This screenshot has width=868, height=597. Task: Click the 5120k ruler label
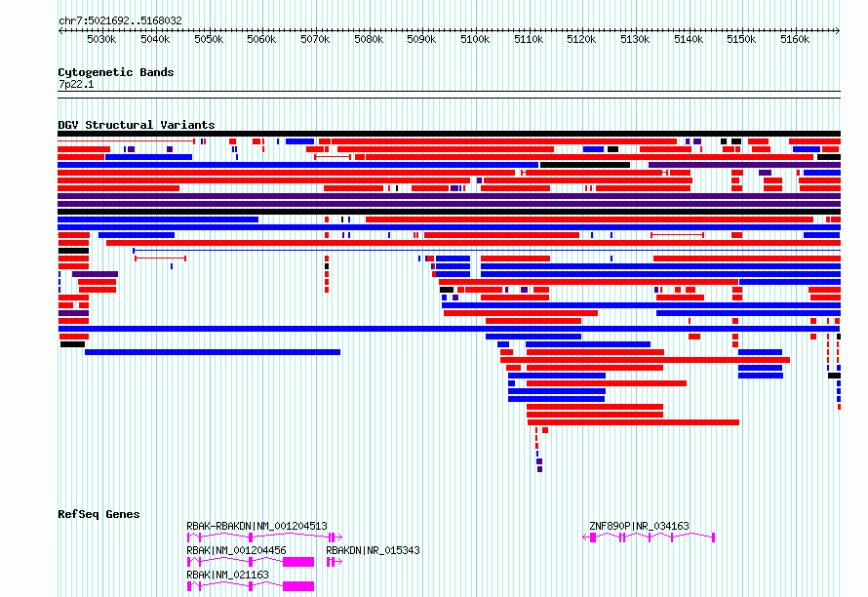tap(581, 39)
